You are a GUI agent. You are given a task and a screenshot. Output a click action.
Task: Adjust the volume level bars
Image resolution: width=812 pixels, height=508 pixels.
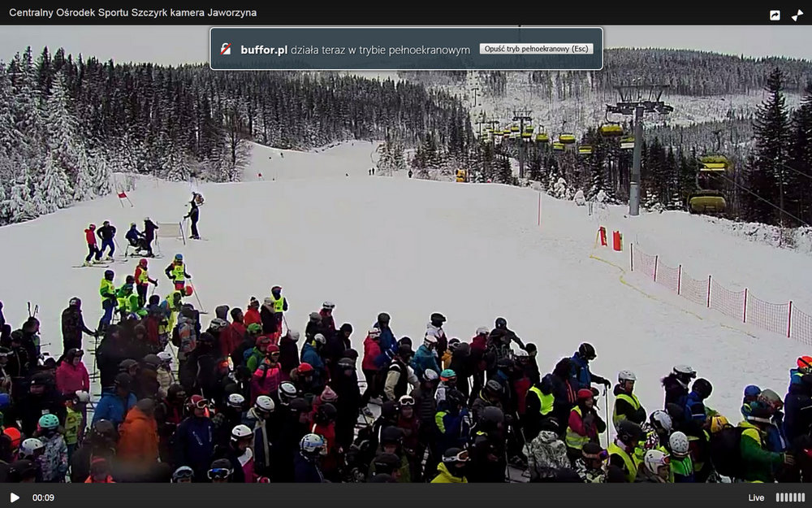[x=790, y=497]
